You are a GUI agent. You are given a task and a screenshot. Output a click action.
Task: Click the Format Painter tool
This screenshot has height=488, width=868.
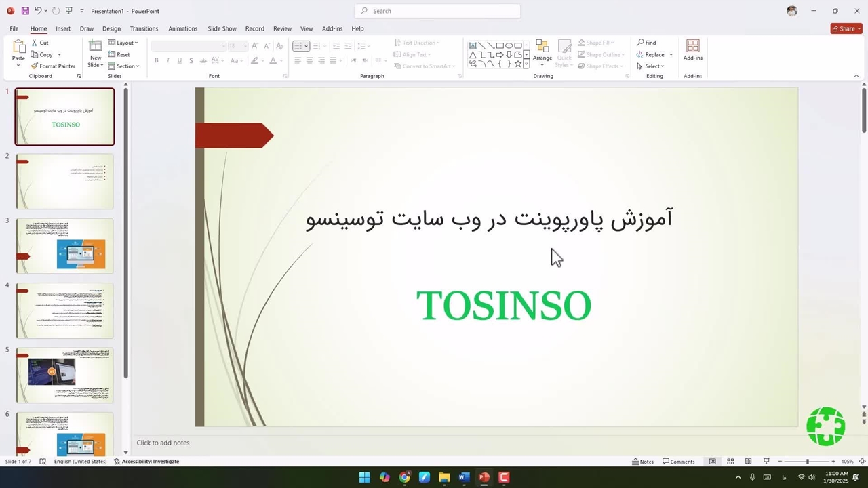coord(53,66)
